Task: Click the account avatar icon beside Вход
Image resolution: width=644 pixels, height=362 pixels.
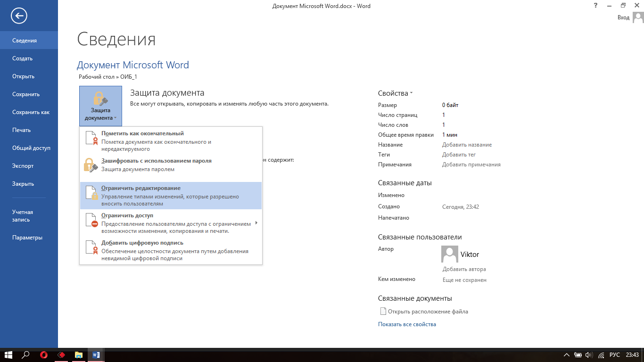Action: coord(638,17)
